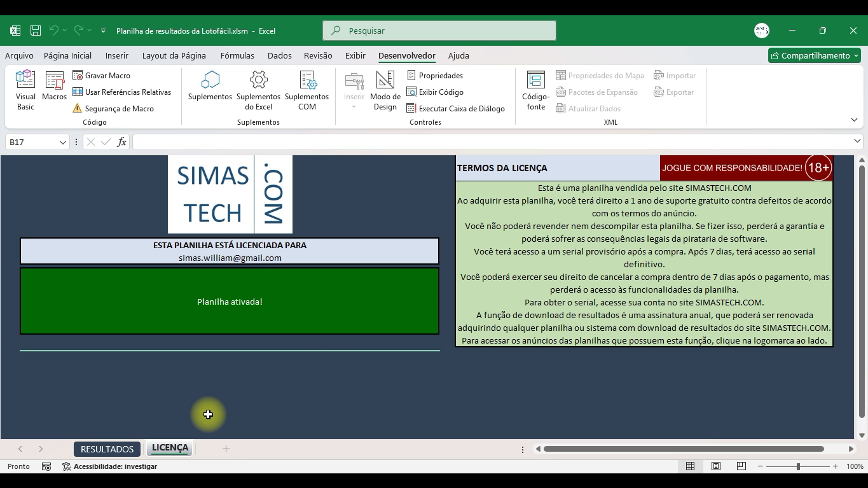Switch to the Inserir ribbon tab

tap(117, 55)
